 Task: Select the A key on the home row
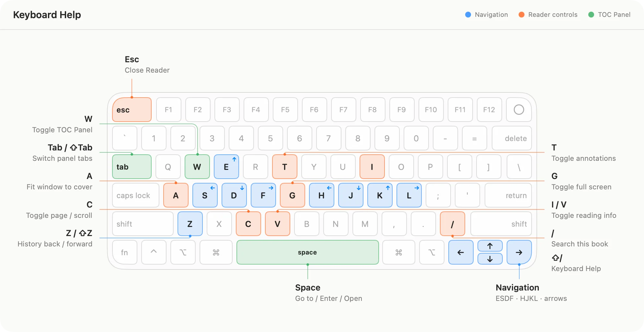176,195
